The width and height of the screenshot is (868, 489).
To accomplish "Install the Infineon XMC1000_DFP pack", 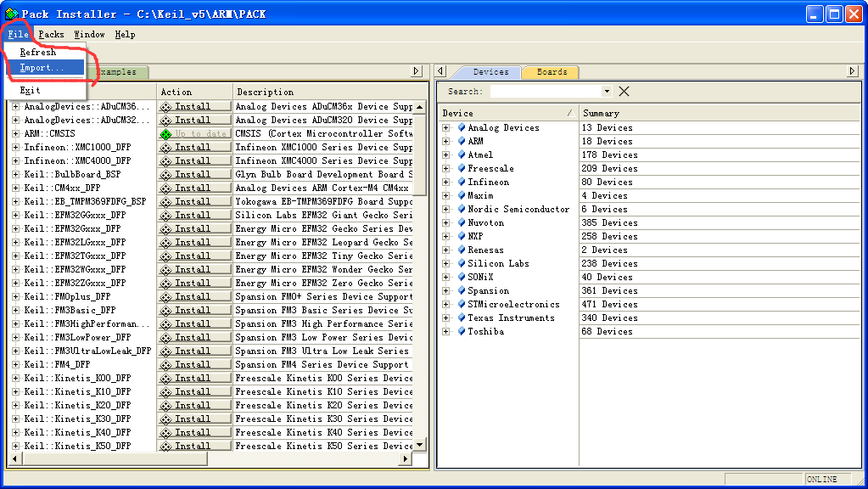I will 195,148.
